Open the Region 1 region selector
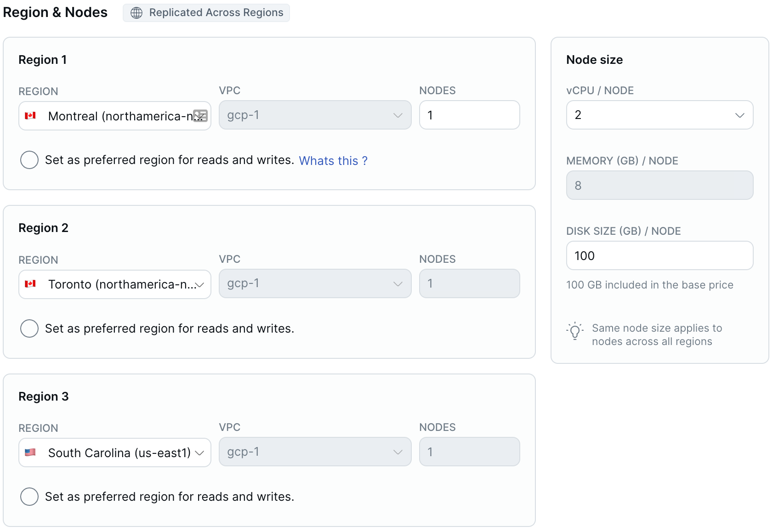 click(114, 116)
